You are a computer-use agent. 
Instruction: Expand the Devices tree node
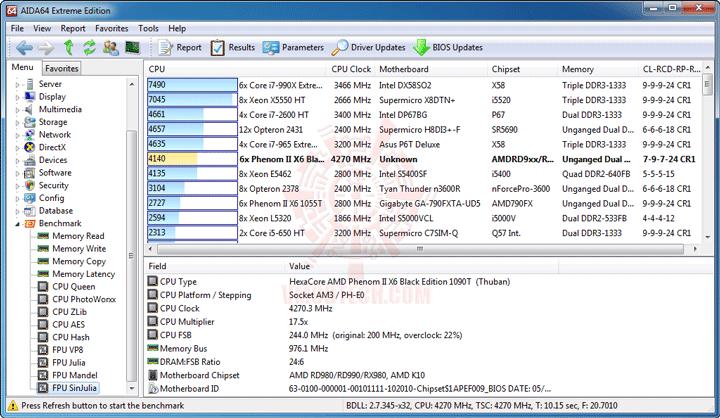point(17,161)
